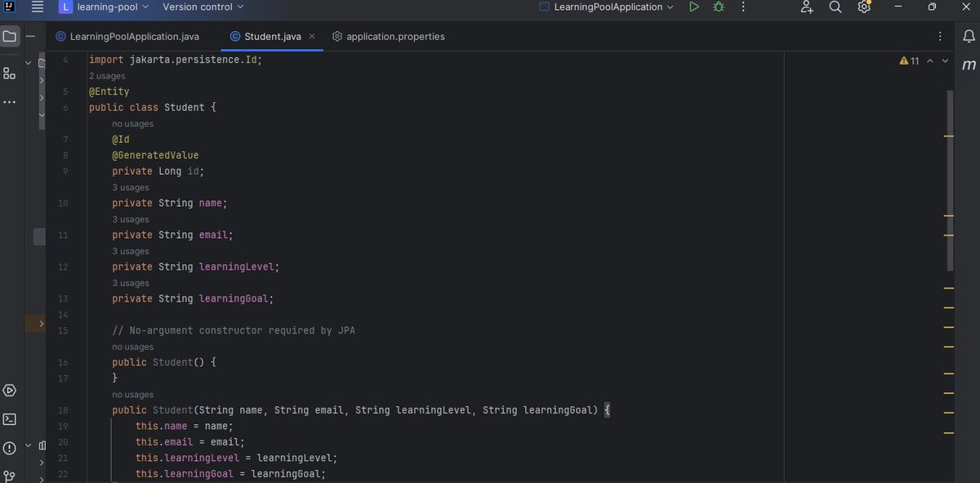Image resolution: width=980 pixels, height=483 pixels.
Task: Click 'private String learningGoal;' declaration
Action: [x=193, y=299]
